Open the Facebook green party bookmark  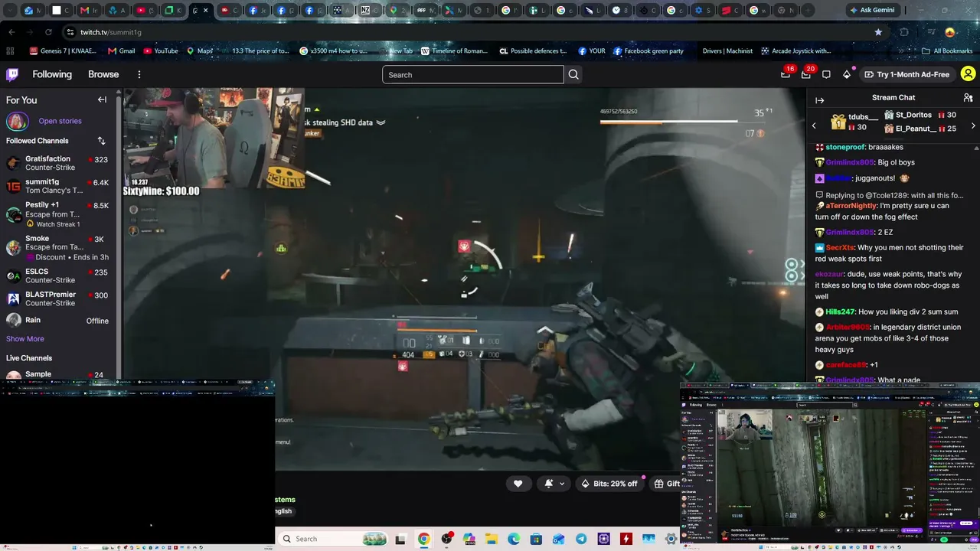pos(648,51)
